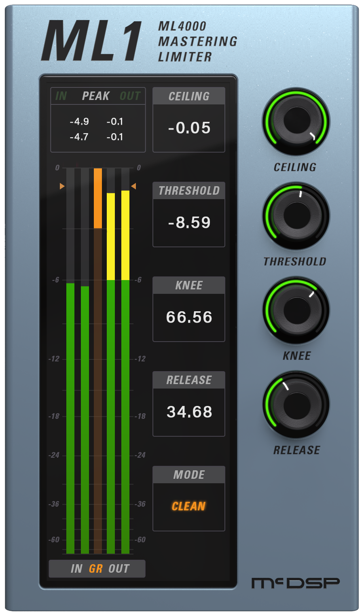Open the RELEASE value field options
The height and width of the screenshot is (616, 364).
188,412
